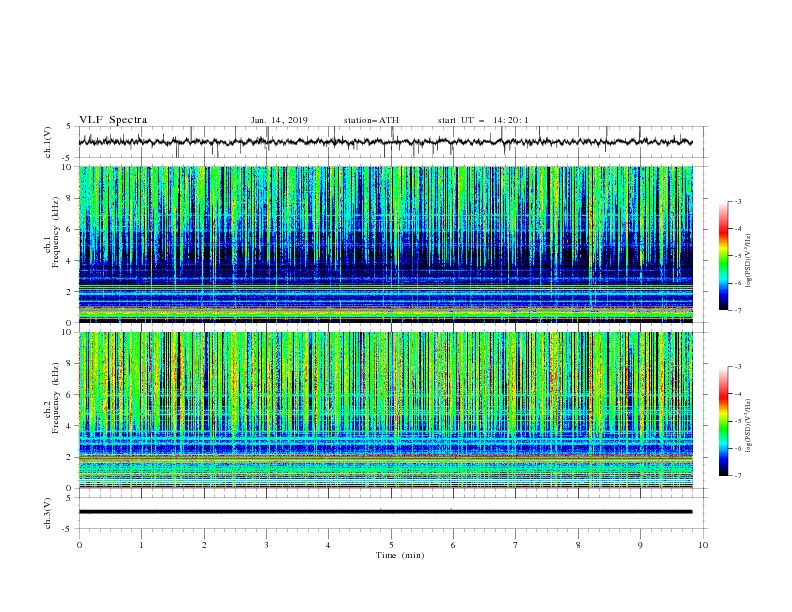Select the "Jan. 14, 2019" date label
Image resolution: width=792 pixels, height=612 pixels.
(279, 120)
